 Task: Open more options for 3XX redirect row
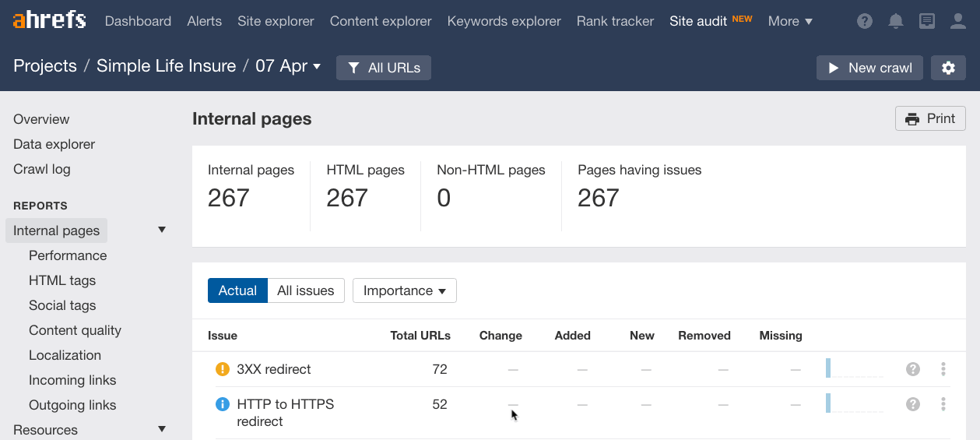pos(943,369)
